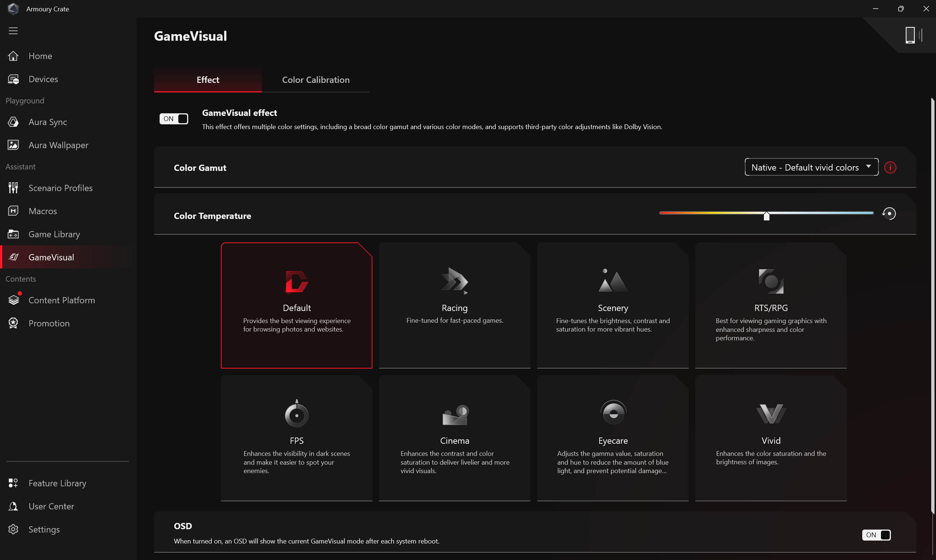Choose the Scenery mode label
936x560 pixels.
613,308
